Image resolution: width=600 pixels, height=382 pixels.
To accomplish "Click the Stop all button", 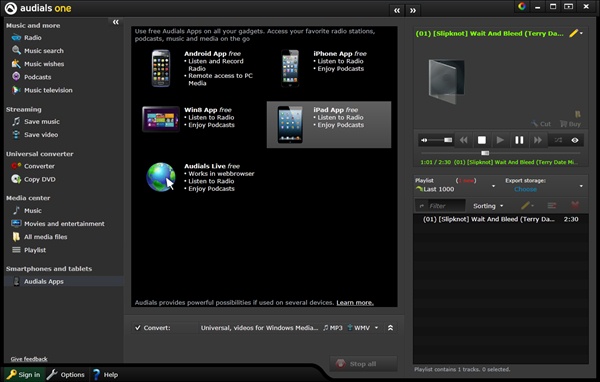I will 363,364.
